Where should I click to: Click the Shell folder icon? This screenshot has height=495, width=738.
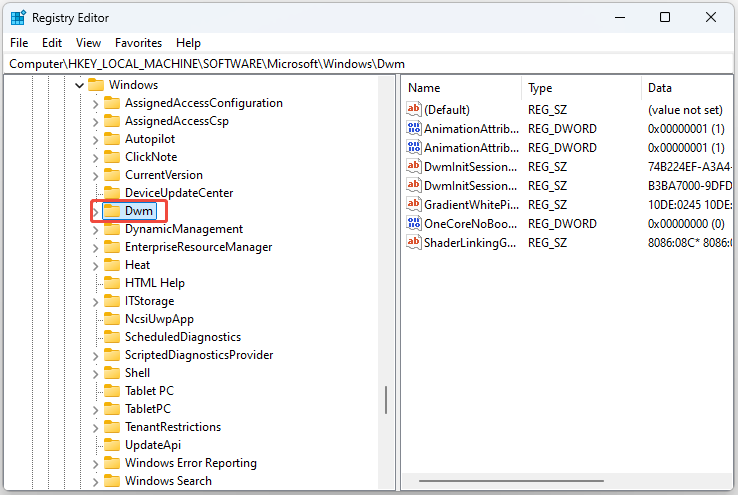[112, 373]
